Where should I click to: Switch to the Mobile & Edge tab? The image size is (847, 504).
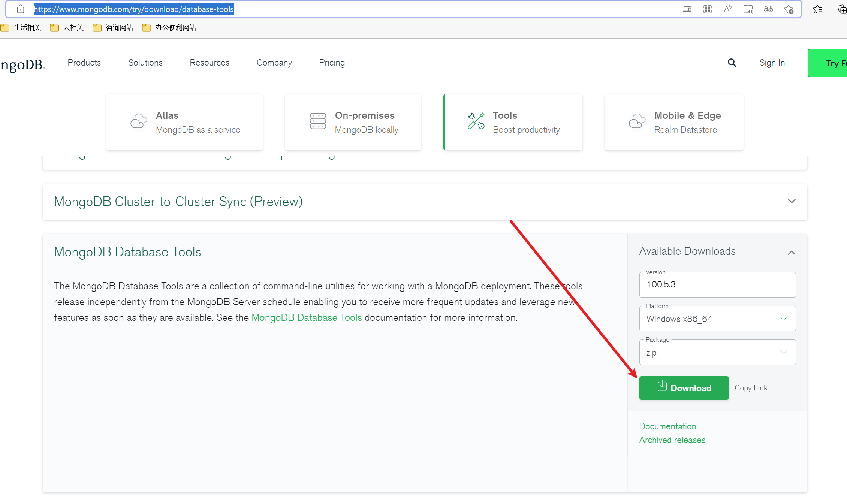click(674, 122)
